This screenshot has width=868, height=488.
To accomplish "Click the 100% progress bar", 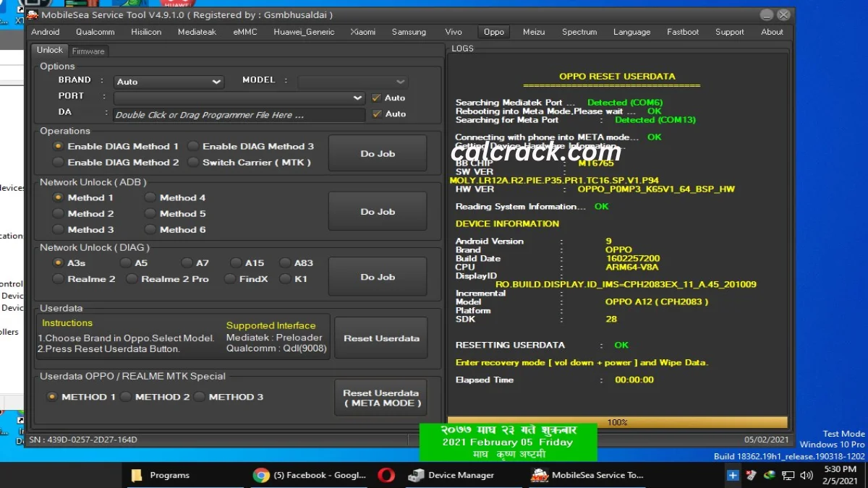I will click(x=618, y=422).
